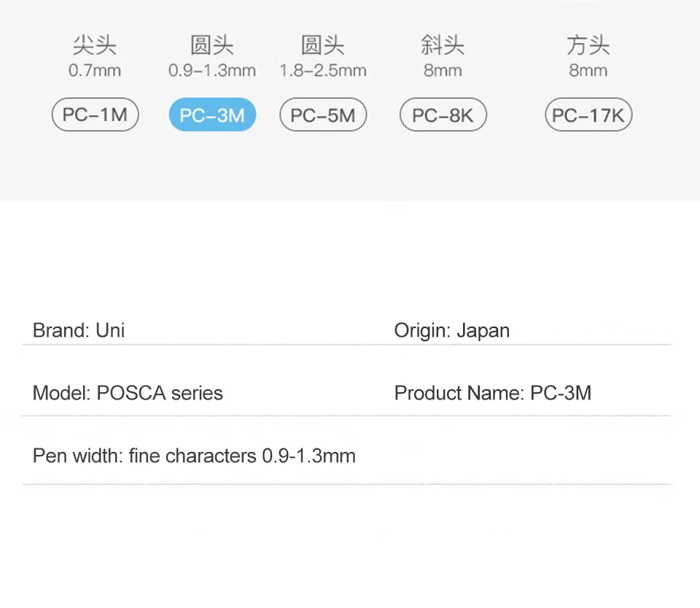Click the 圆头 label above 1.8-2.5mm
700x608 pixels.
click(323, 46)
